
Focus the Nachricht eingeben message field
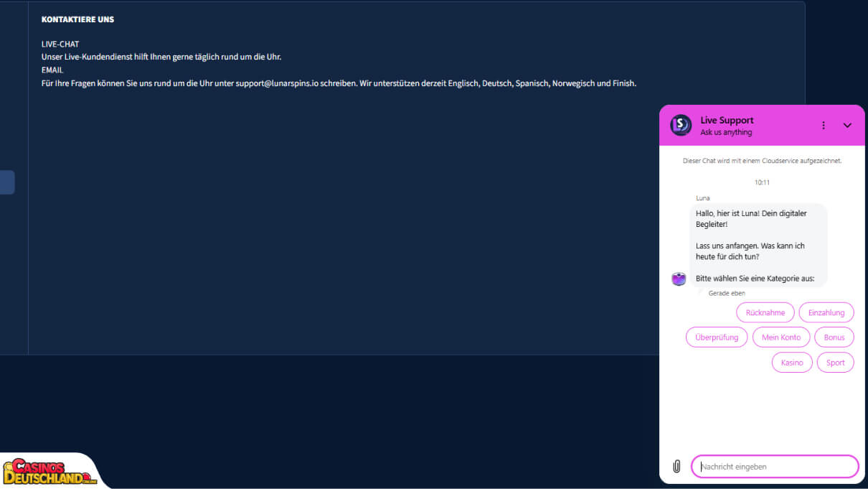click(775, 467)
